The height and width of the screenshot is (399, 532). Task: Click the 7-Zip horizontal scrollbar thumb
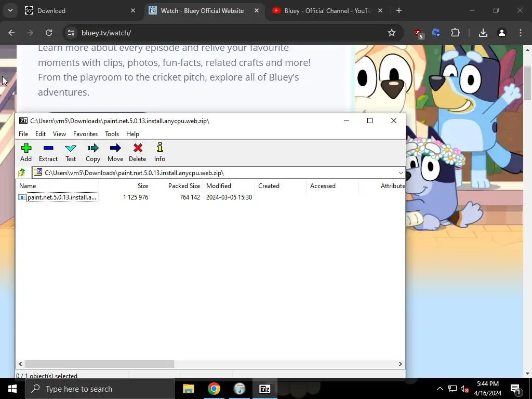pyautogui.click(x=99, y=364)
